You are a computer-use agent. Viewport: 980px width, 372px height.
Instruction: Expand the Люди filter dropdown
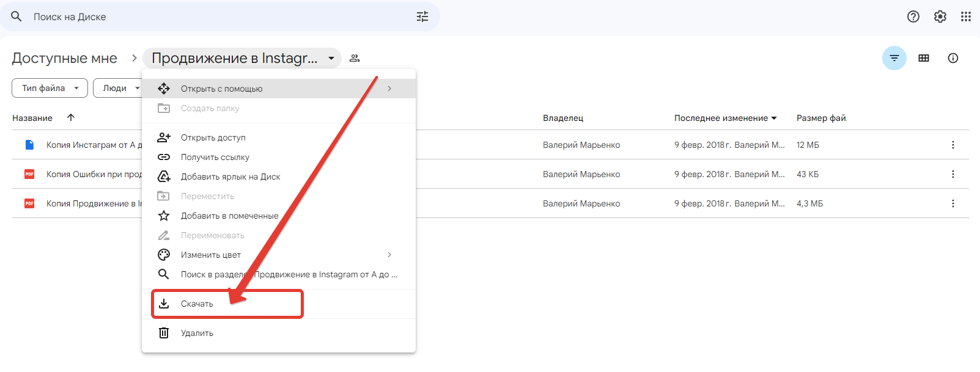(119, 88)
